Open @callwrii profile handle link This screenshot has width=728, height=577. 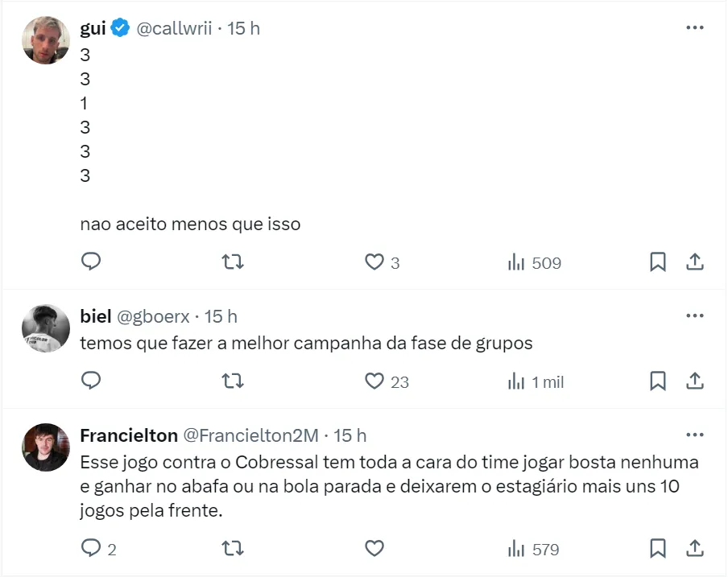tap(174, 28)
